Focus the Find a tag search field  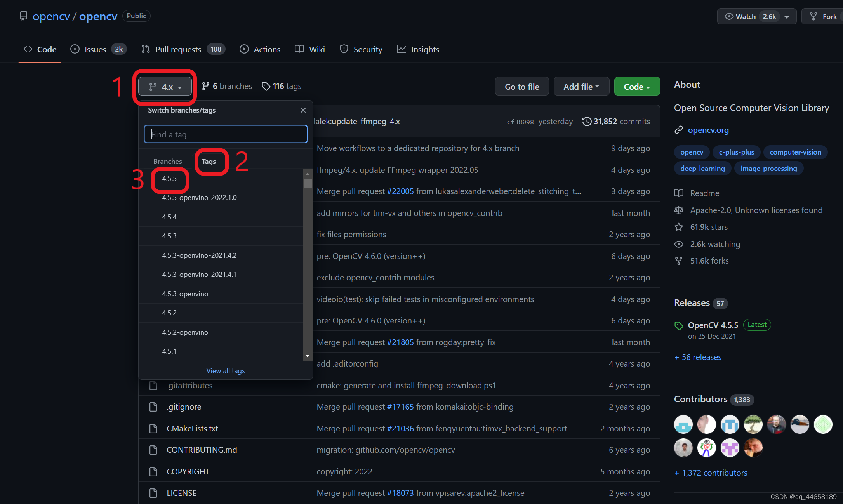coord(226,134)
